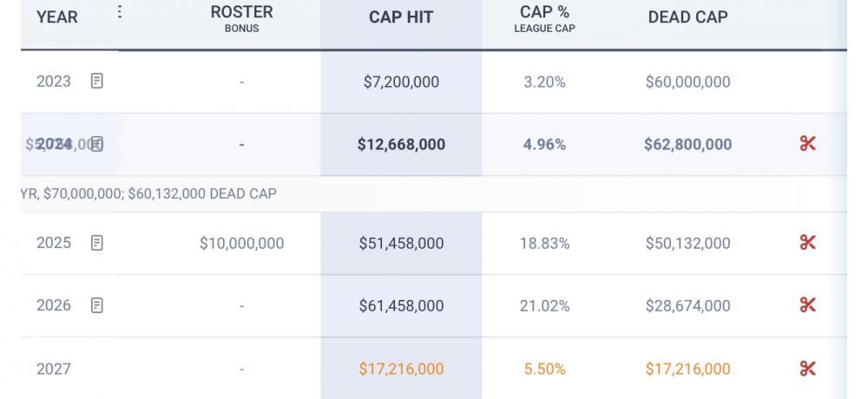
Task: Click the 21.02% cap percentage for 2026
Action: coord(544,305)
